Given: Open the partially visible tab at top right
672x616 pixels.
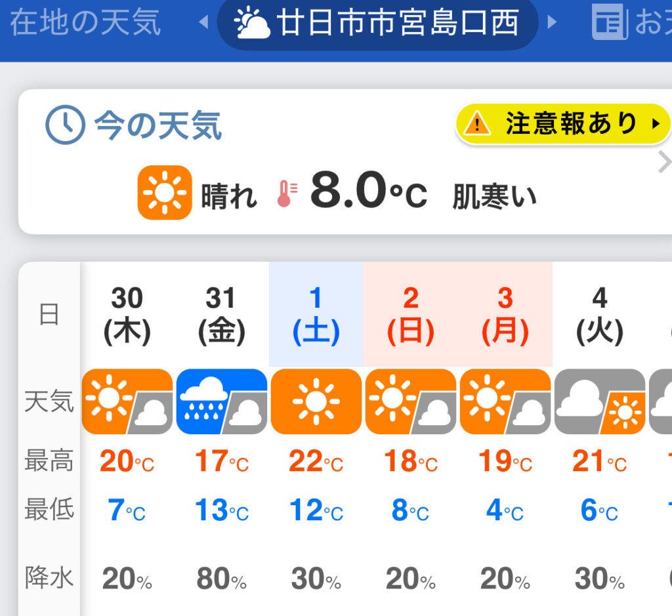Looking at the screenshot, I should (631, 23).
